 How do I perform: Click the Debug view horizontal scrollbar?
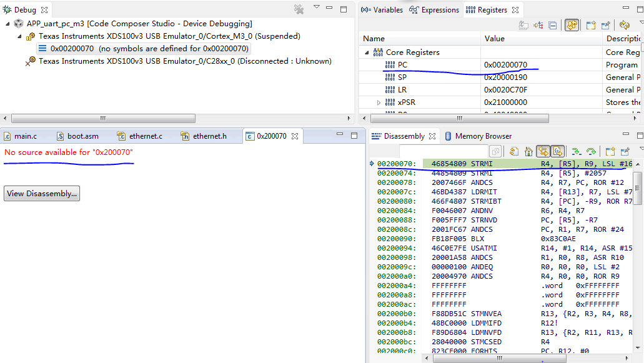pos(103,118)
